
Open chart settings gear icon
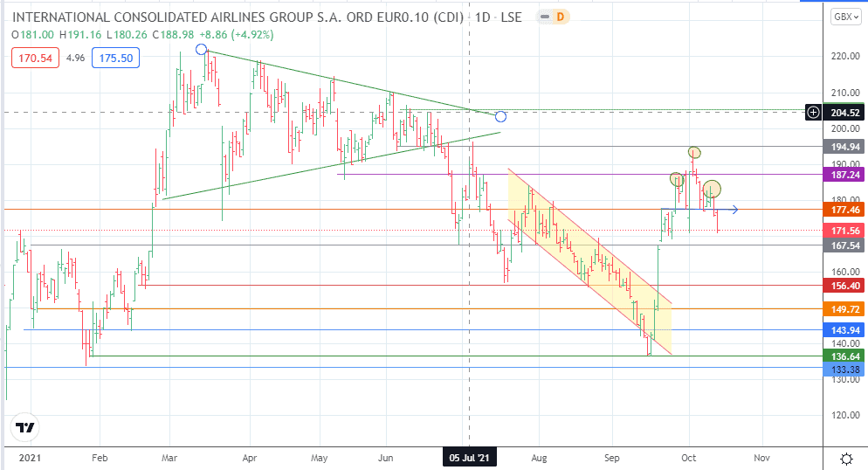click(x=846, y=459)
